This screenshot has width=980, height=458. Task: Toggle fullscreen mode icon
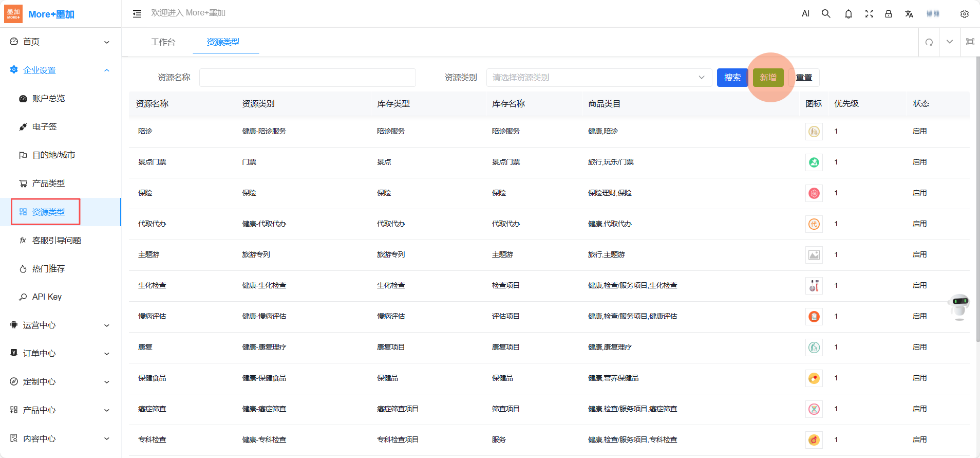869,14
